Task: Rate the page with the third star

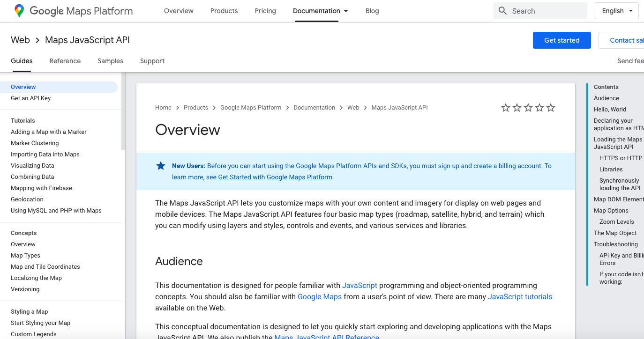Action: 528,108
